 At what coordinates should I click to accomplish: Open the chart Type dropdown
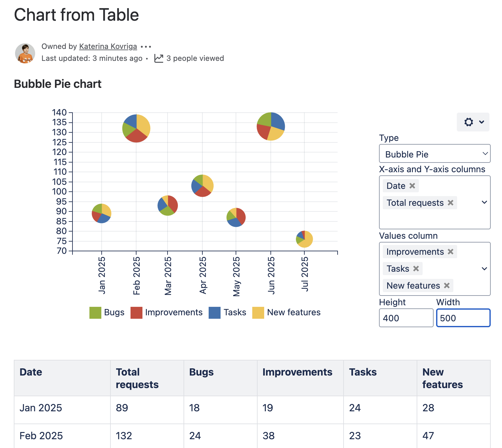[435, 154]
